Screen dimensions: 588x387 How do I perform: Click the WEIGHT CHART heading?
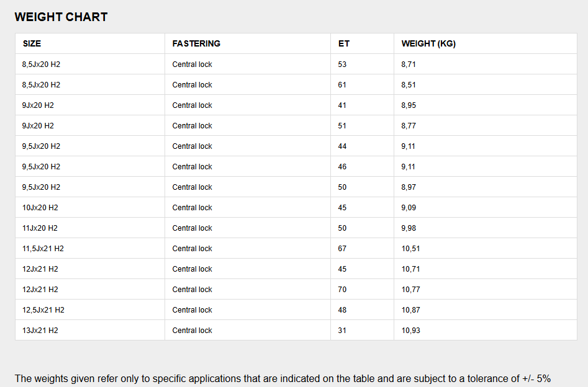click(x=61, y=17)
